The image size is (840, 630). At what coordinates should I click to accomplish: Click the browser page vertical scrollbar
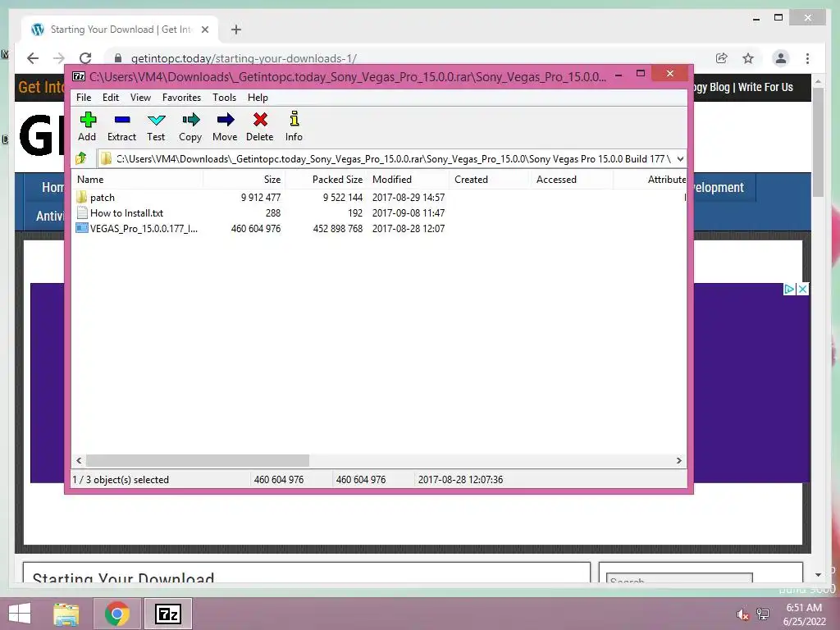coord(818,142)
